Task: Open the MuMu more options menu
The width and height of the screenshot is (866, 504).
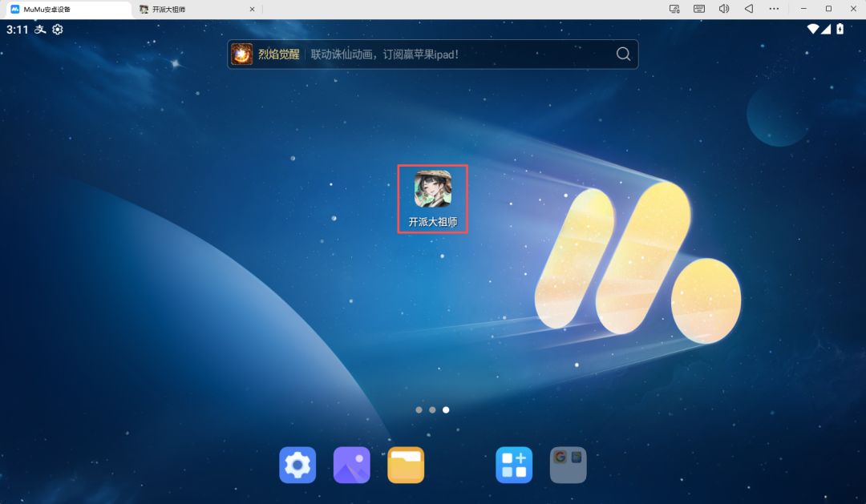Action: [774, 9]
